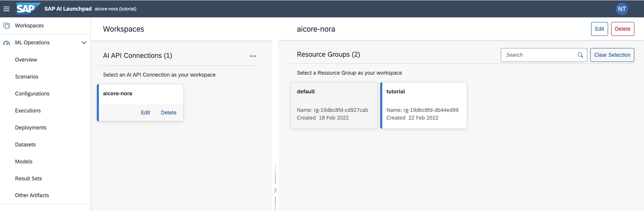Image resolution: width=644 pixels, height=211 pixels.
Task: Collapse the ML Operations section chevron
Action: pyautogui.click(x=84, y=42)
